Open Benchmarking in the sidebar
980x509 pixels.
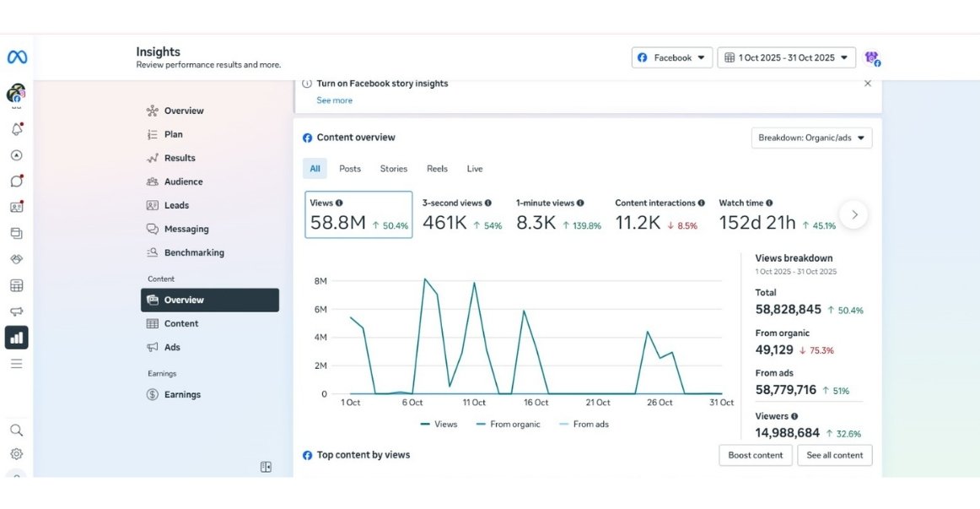193,252
